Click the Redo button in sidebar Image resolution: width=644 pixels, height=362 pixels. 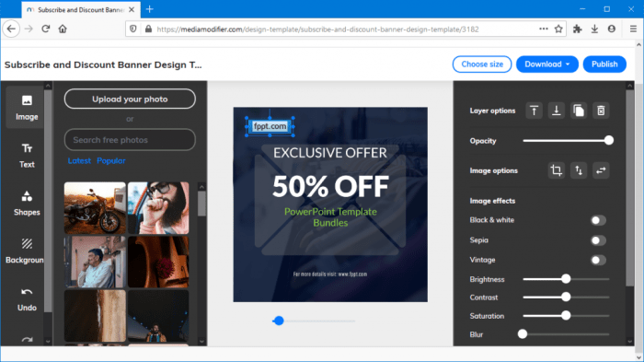[x=27, y=340]
